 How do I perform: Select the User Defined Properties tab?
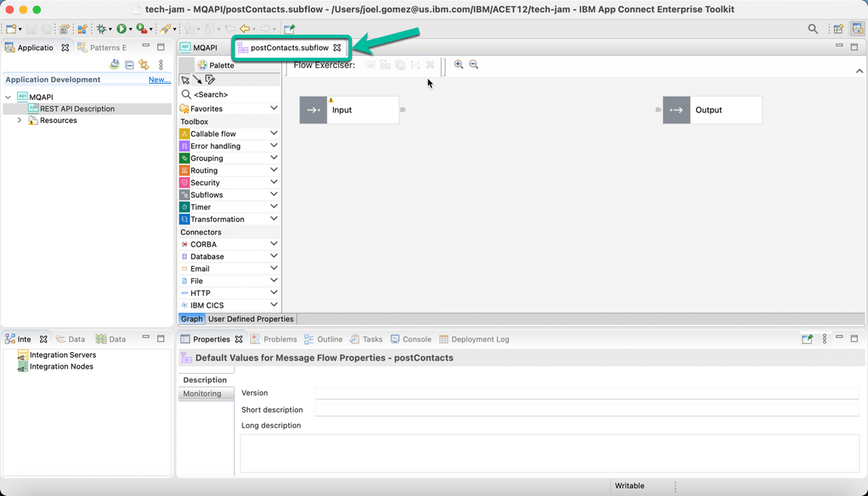click(x=250, y=318)
